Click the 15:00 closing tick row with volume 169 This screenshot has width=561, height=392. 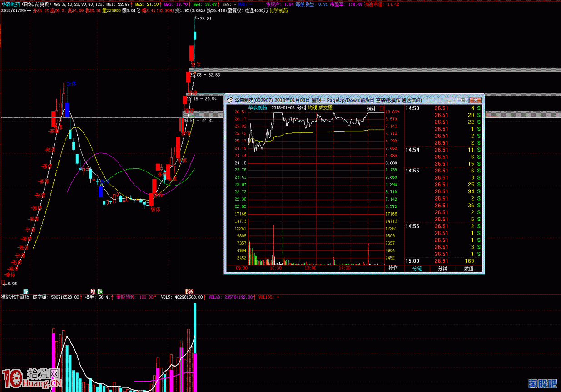coord(443,261)
